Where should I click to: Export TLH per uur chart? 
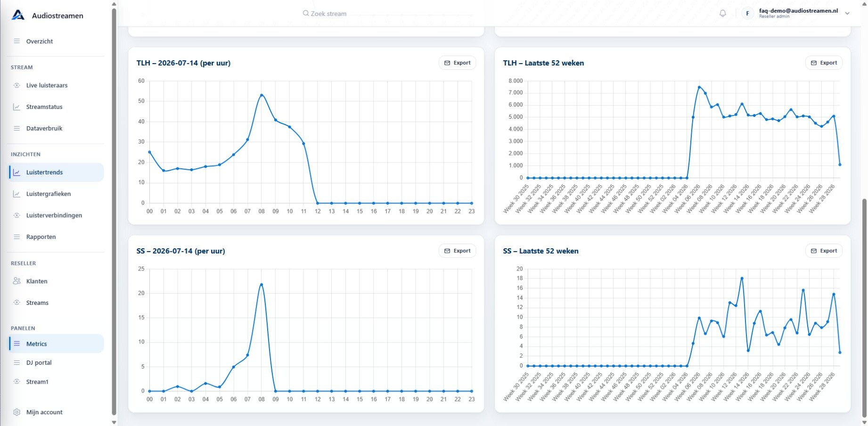click(x=457, y=63)
